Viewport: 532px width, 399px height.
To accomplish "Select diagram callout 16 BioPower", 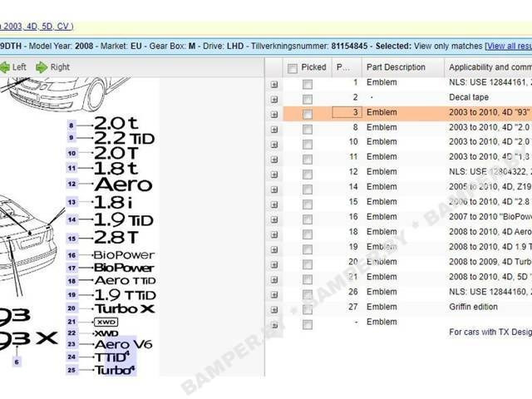I will point(72,255).
